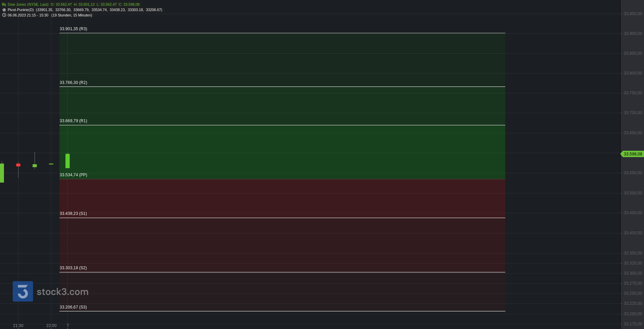Viewport: 644px width, 329px height.
Task: Click the 33.950,00 price axis label
Action: [x=633, y=14]
